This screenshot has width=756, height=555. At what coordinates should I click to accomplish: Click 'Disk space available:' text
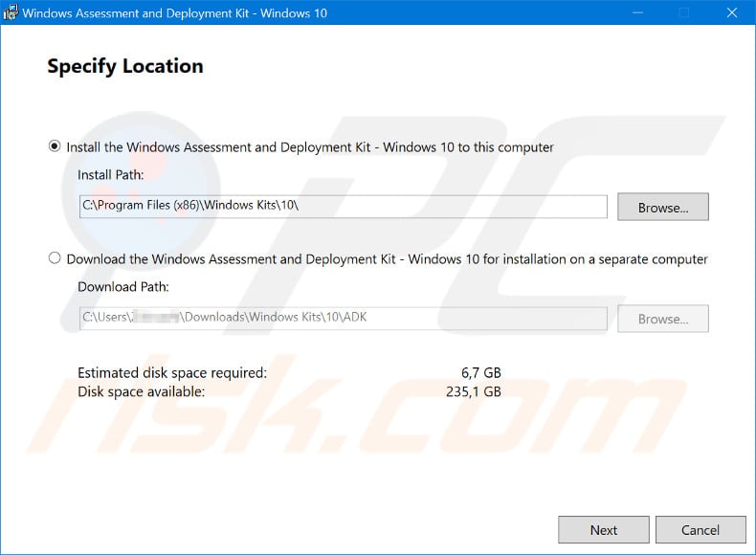pyautogui.click(x=142, y=391)
